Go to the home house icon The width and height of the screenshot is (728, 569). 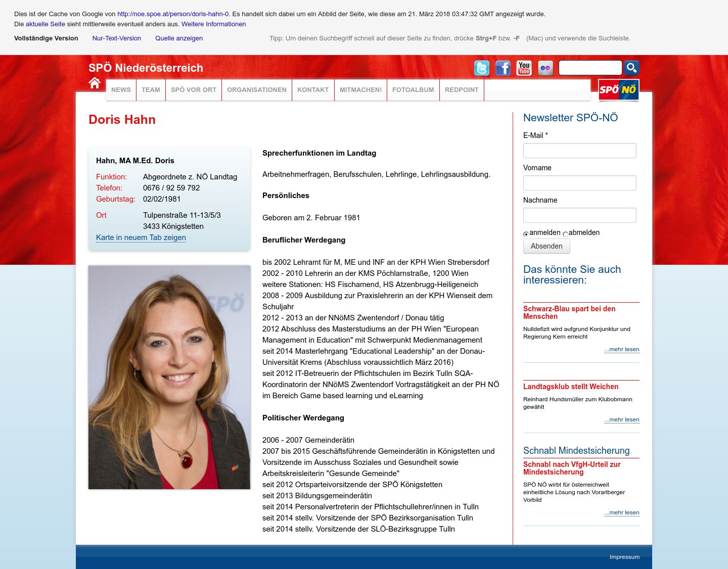(x=95, y=83)
